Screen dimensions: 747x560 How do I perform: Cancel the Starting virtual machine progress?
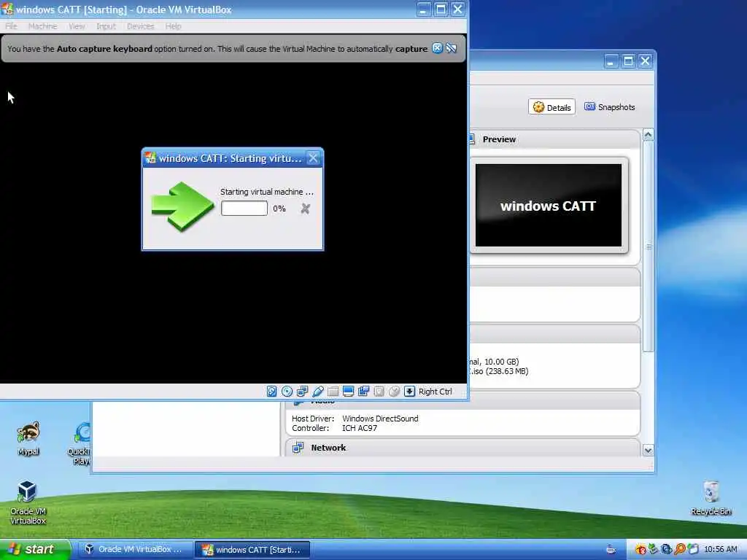click(306, 209)
